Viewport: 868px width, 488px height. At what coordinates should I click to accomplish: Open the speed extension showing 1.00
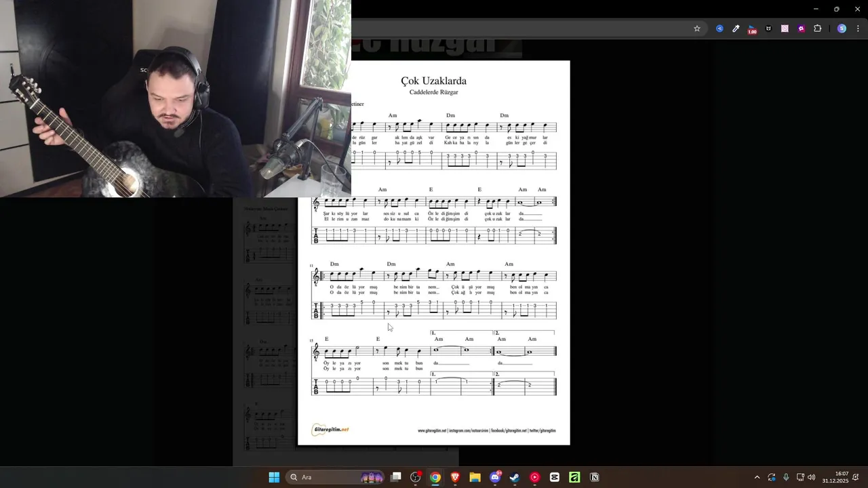(x=752, y=29)
